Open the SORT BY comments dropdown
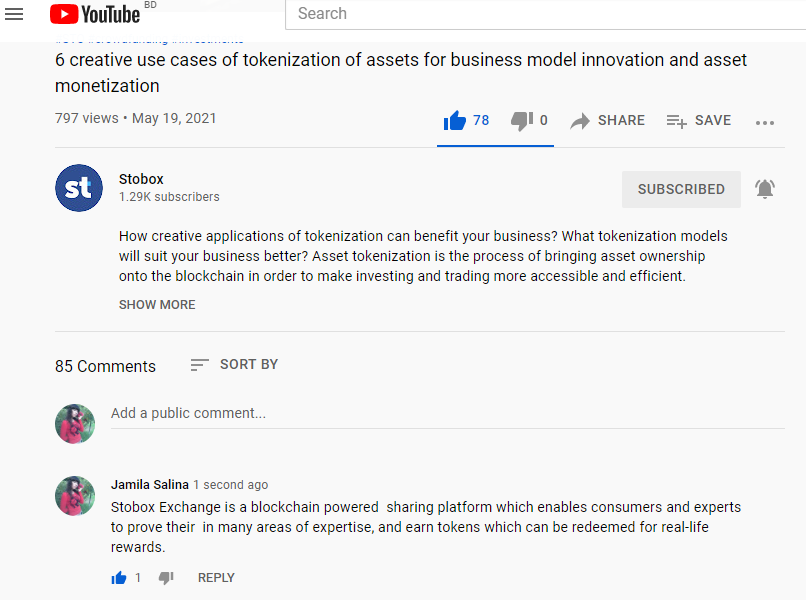This screenshot has width=806, height=600. pos(234,365)
